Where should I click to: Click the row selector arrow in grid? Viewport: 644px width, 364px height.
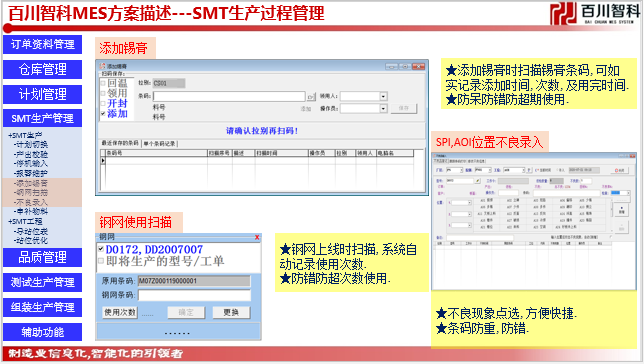tap(103, 161)
